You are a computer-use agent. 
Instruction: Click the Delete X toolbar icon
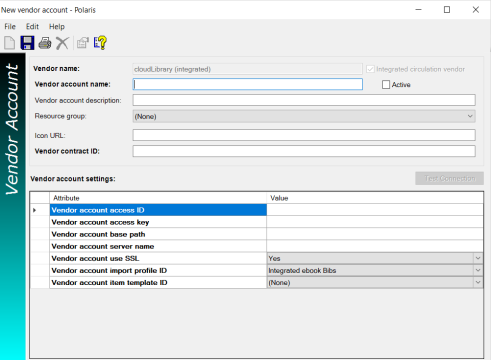pyautogui.click(x=62, y=43)
